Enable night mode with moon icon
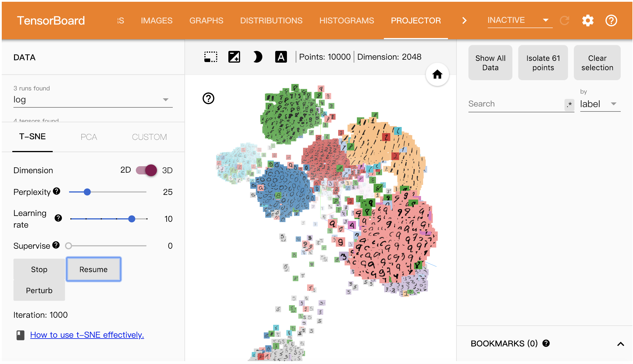The height and width of the screenshot is (364, 633). (257, 57)
